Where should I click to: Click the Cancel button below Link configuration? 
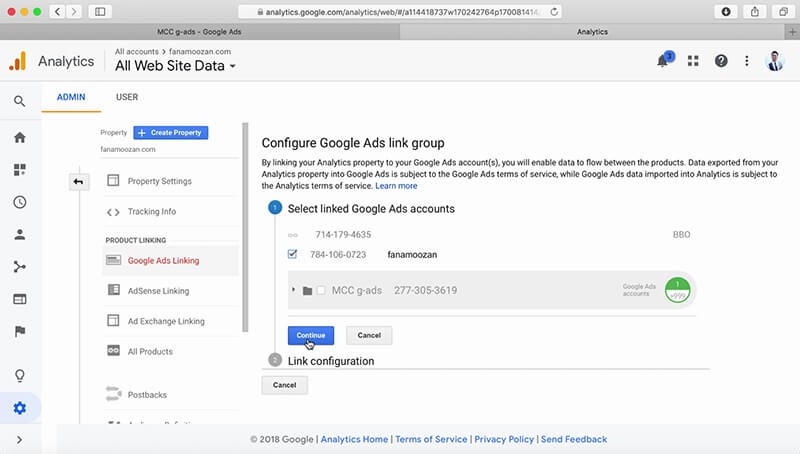(285, 385)
